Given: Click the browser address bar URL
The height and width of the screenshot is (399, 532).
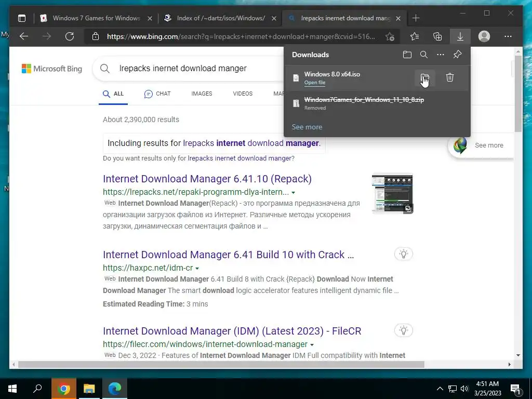Looking at the screenshot, I should tap(241, 36).
